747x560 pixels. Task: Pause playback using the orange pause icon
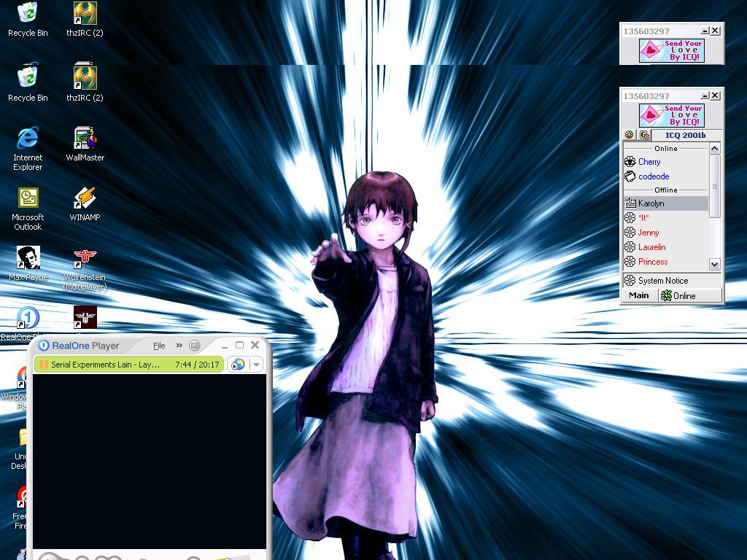pos(44,365)
